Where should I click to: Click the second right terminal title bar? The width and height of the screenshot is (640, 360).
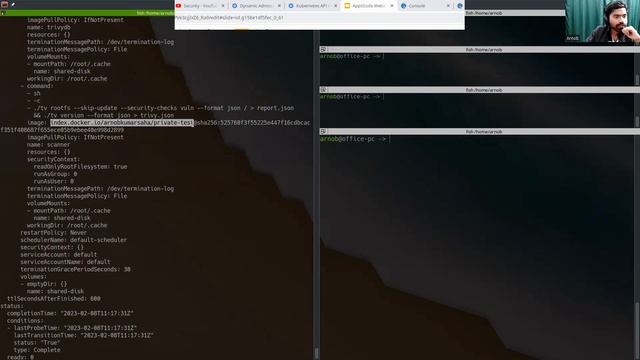pyautogui.click(x=480, y=90)
